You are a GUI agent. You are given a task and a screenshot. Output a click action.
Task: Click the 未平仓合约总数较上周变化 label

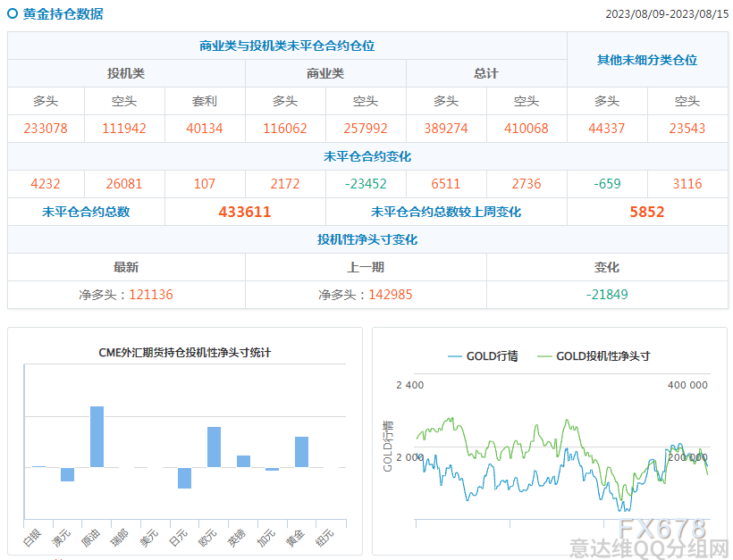tap(446, 212)
